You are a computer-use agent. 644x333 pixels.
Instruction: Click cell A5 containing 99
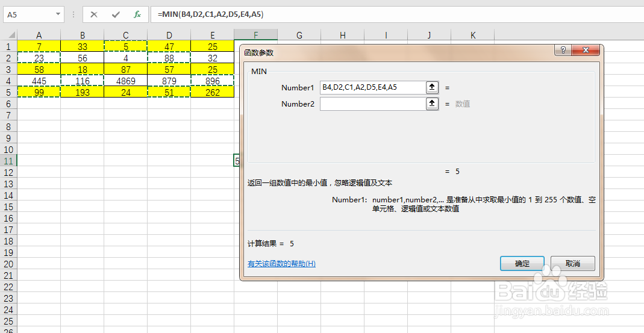pos(39,92)
